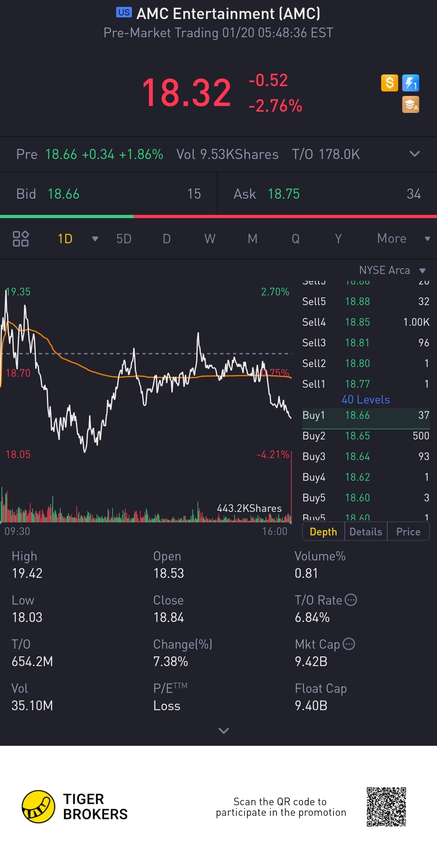Select the Buy1 order row at 18.66

click(x=365, y=416)
